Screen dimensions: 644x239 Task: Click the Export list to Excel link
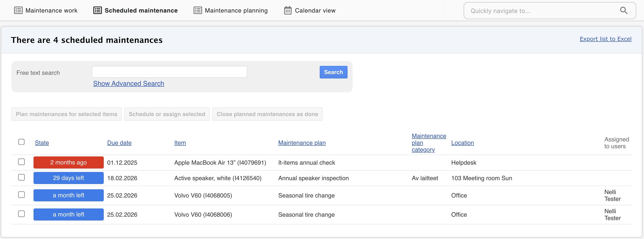pos(605,39)
